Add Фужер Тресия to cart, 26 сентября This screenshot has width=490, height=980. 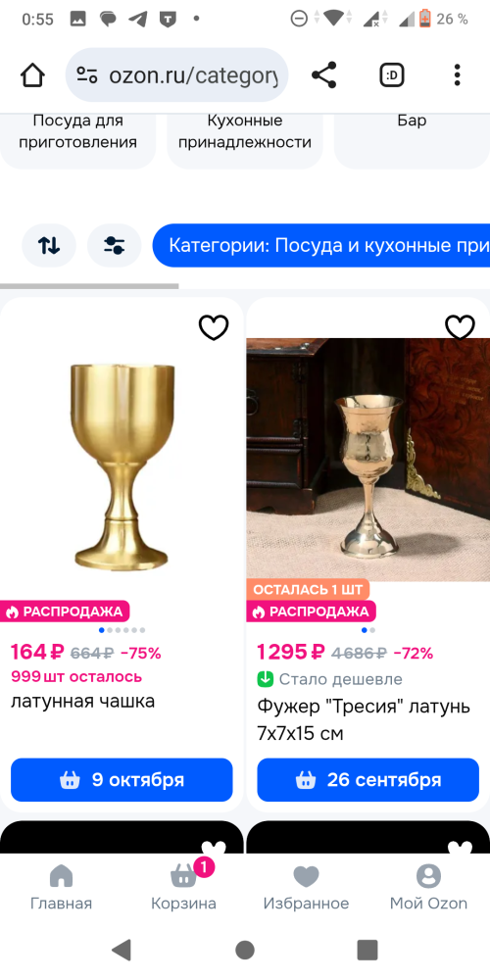click(368, 780)
